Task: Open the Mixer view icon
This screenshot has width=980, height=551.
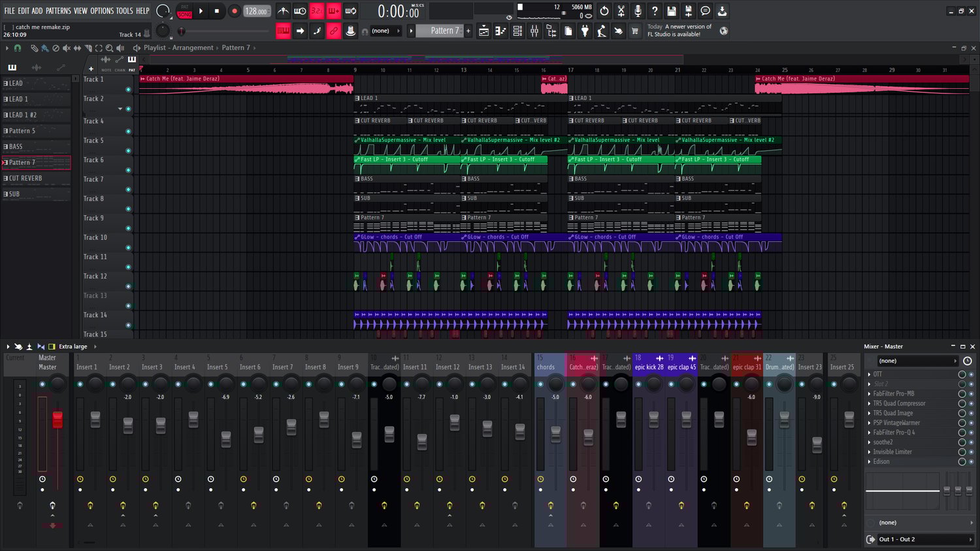Action: (x=535, y=31)
